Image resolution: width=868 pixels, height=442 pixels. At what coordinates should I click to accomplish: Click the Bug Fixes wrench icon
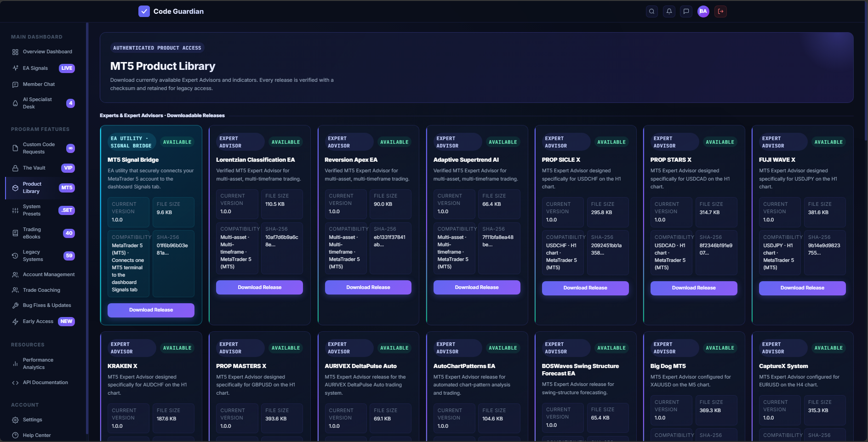tap(15, 306)
